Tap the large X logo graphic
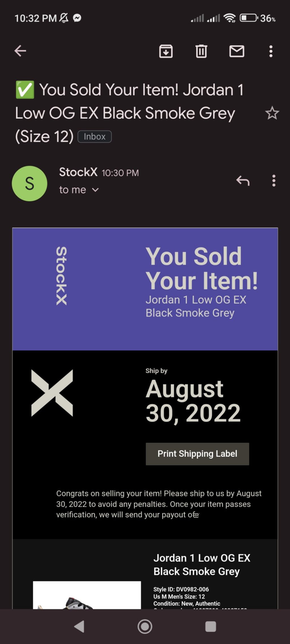 click(x=52, y=393)
